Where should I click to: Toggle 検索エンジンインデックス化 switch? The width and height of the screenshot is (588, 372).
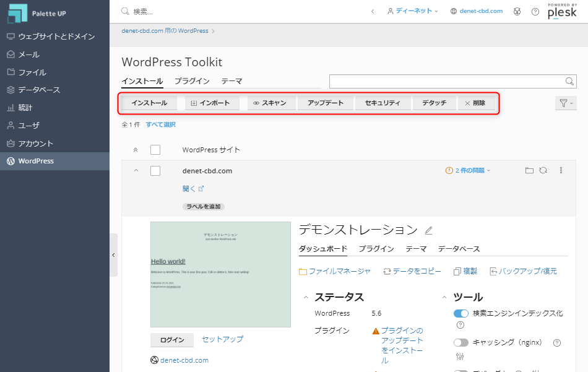(x=461, y=313)
